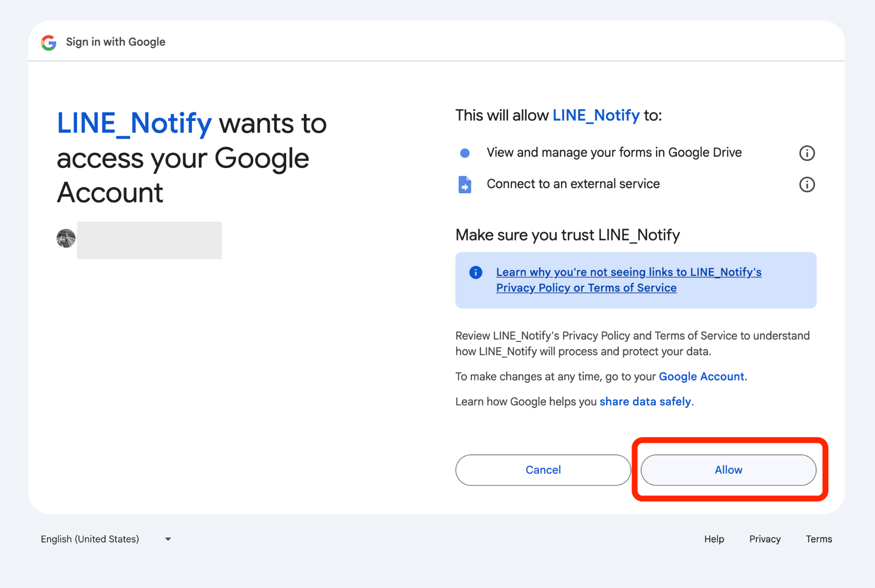Click the Apps Script icon beside external service

464,185
